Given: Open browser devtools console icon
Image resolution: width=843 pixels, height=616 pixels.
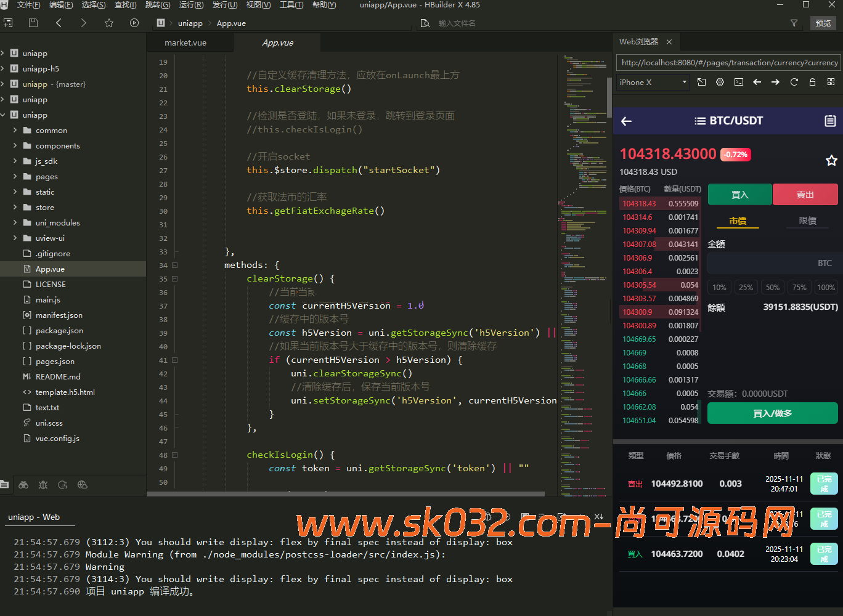Looking at the screenshot, I should [x=738, y=82].
